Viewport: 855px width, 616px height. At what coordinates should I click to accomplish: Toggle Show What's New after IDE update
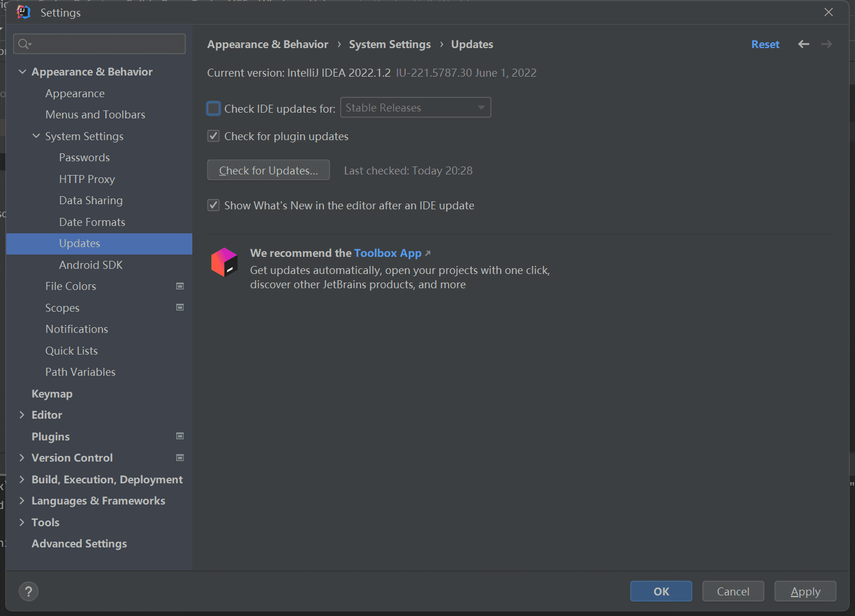tap(213, 205)
